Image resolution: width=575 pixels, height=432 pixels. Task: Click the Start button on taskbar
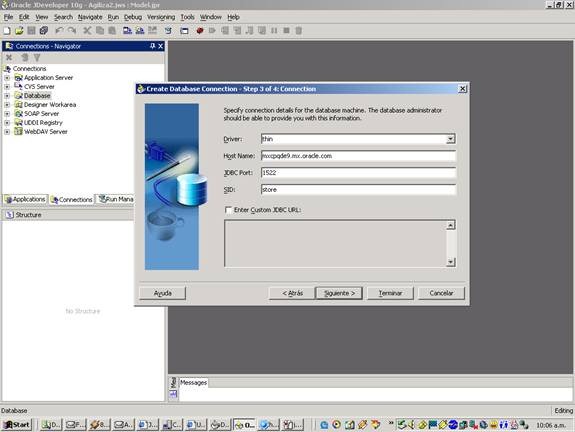[x=17, y=425]
